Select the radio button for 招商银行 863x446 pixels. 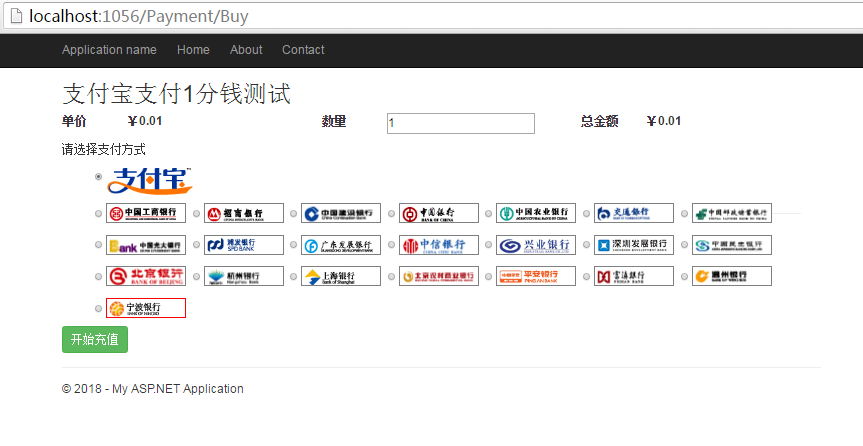(x=196, y=214)
